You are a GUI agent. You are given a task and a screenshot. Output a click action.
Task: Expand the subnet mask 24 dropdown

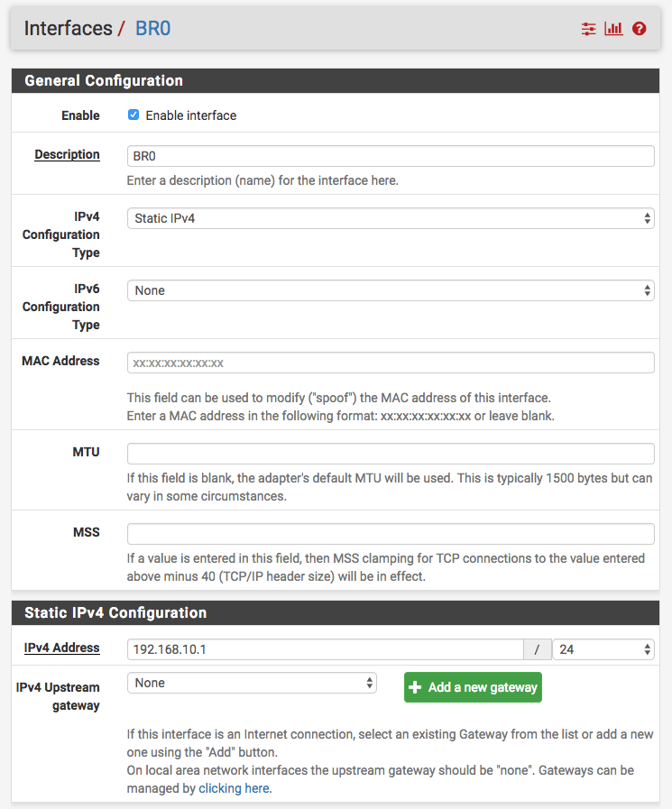pyautogui.click(x=603, y=649)
